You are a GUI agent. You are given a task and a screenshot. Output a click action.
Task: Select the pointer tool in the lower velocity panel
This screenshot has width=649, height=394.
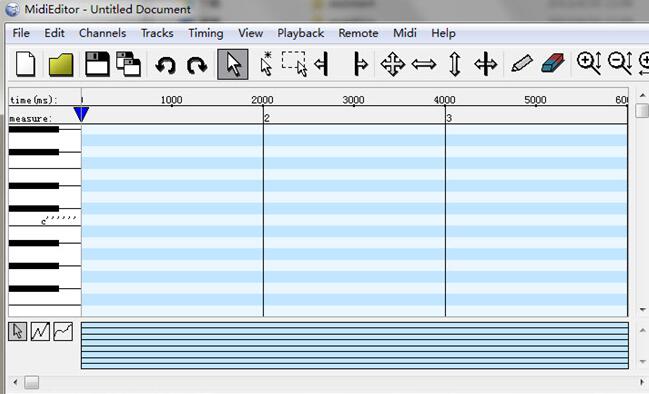click(17, 332)
